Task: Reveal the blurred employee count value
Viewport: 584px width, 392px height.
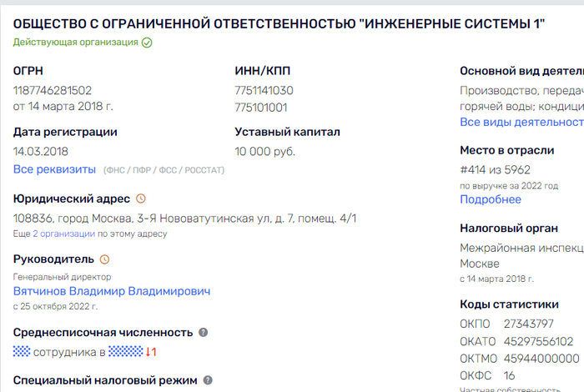Action: (22, 352)
